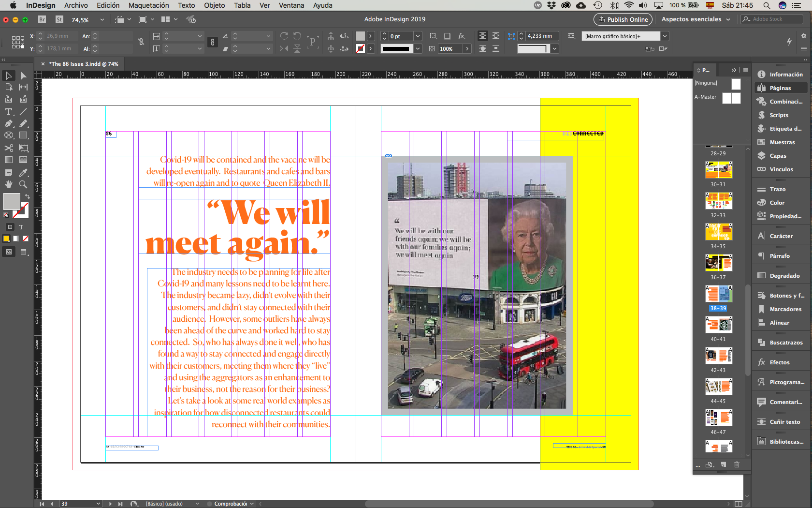Select the Zoom tool
The height and width of the screenshot is (508, 812).
23,184
